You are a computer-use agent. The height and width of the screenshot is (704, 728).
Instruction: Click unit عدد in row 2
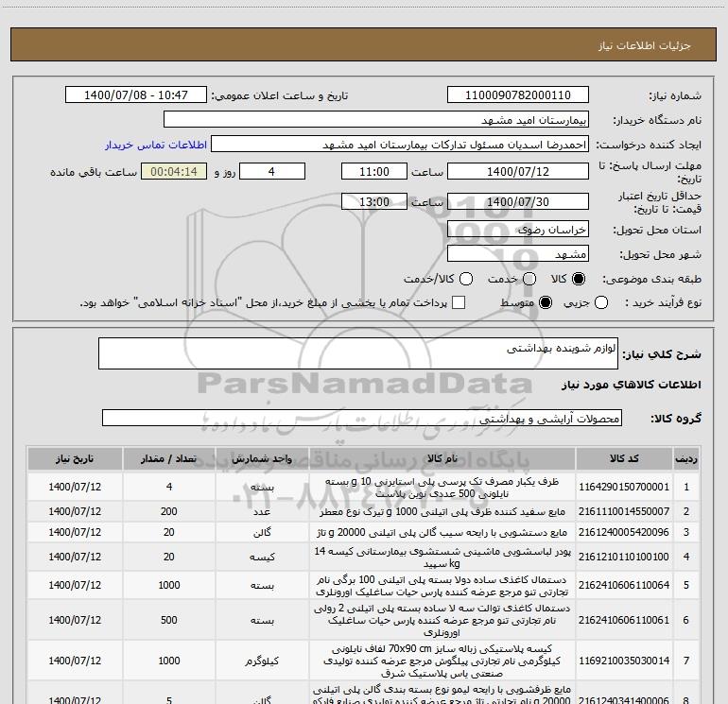pos(262,511)
